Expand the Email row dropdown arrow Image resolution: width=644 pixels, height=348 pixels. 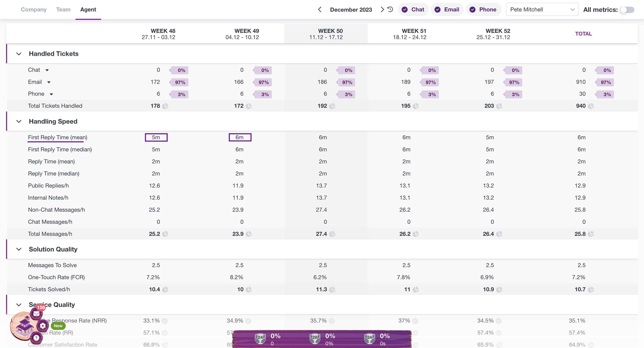click(x=49, y=82)
